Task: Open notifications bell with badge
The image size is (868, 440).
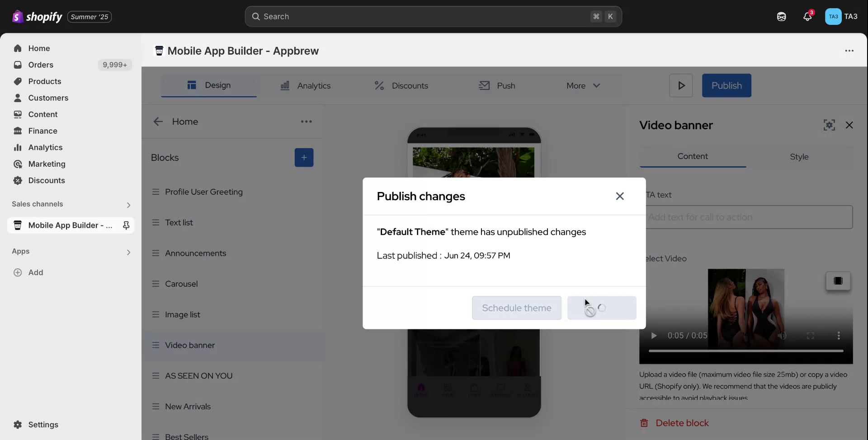Action: tap(808, 16)
